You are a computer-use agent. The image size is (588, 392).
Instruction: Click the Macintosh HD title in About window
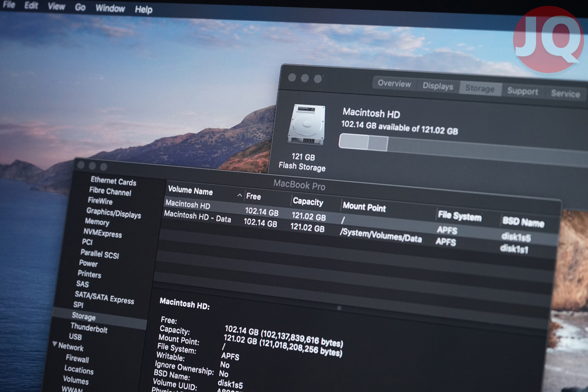coord(371,113)
